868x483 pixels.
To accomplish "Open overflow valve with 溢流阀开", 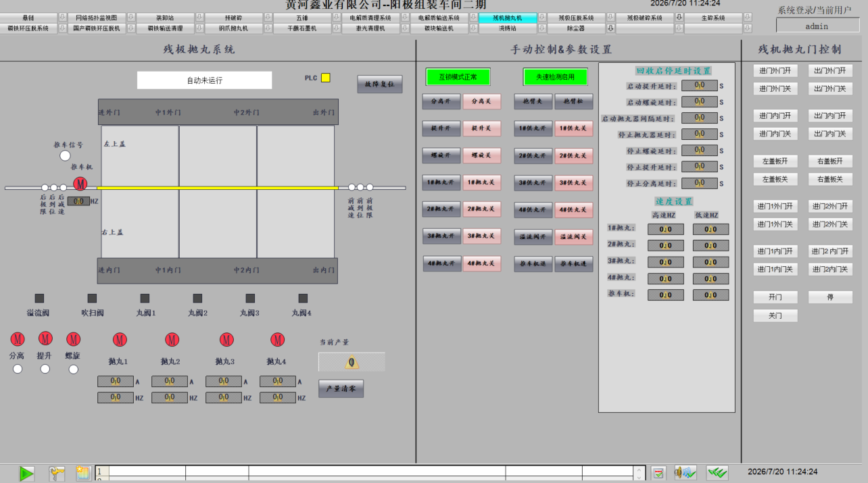I will (533, 236).
